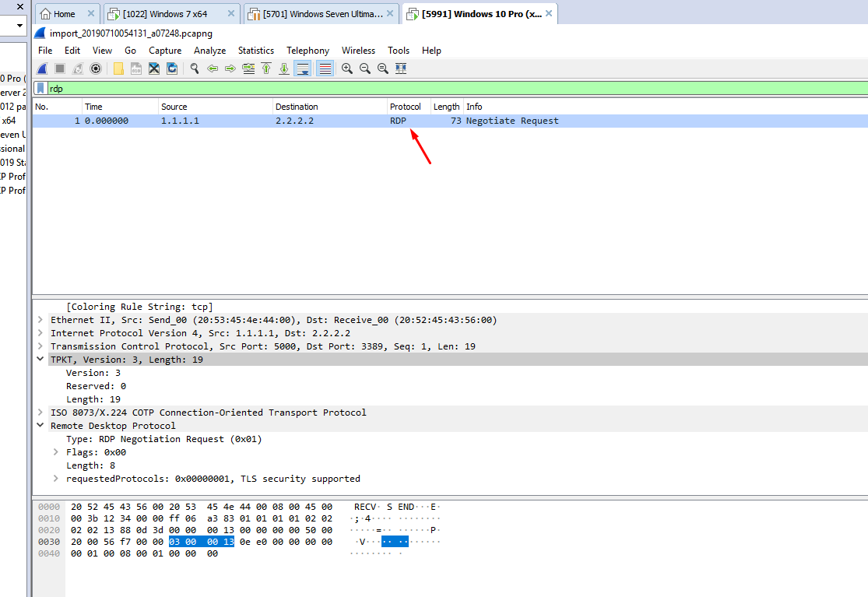Toggle automatic scrolling during live capture
This screenshot has height=597, width=868.
(302, 68)
